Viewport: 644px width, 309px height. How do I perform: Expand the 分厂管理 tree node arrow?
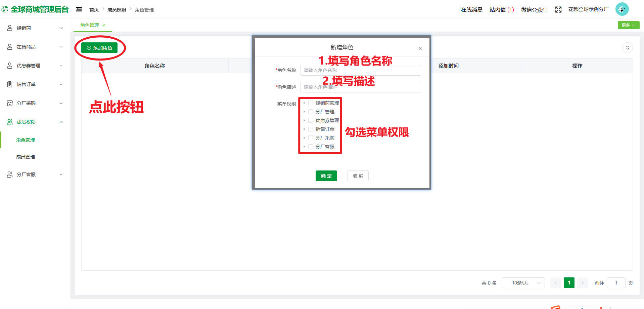point(304,112)
